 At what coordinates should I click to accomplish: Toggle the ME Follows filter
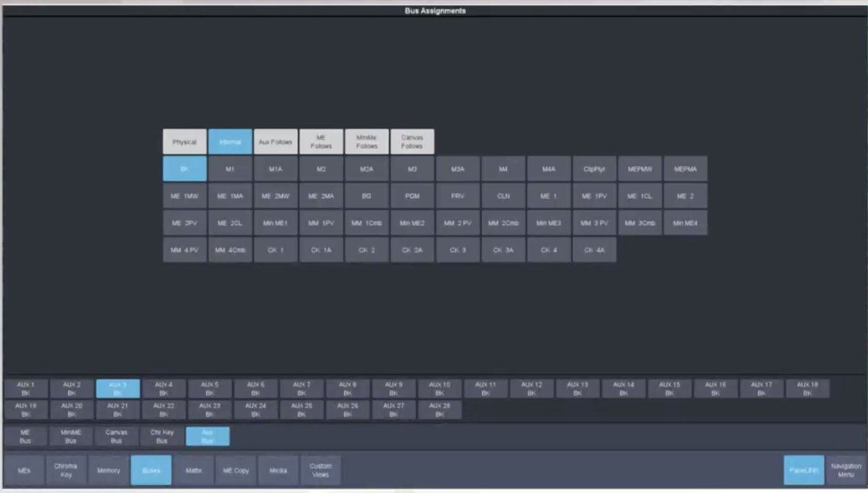320,141
